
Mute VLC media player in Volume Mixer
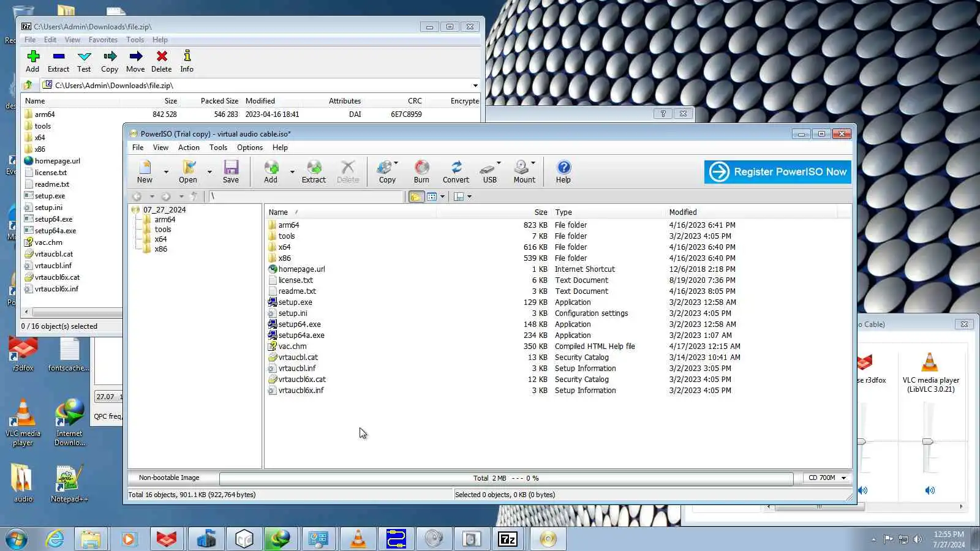pos(930,490)
